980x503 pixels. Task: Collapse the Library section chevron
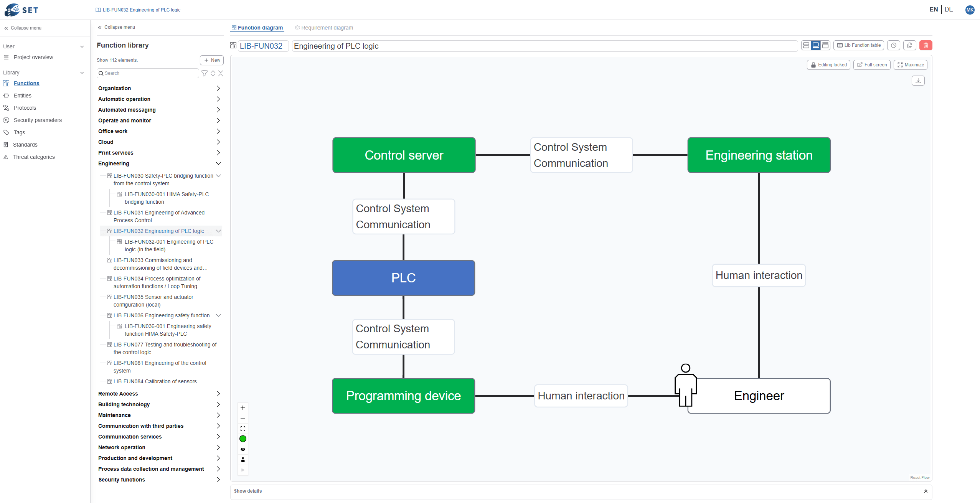82,73
